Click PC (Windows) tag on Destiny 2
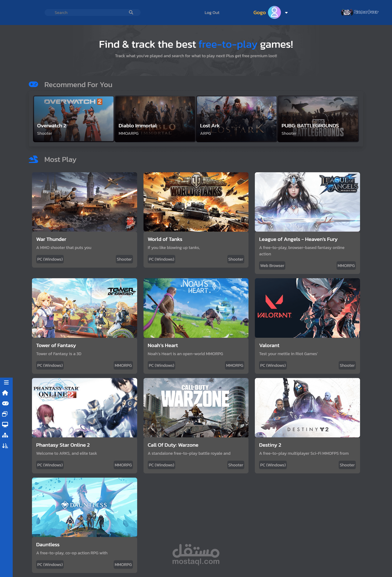 273,465
